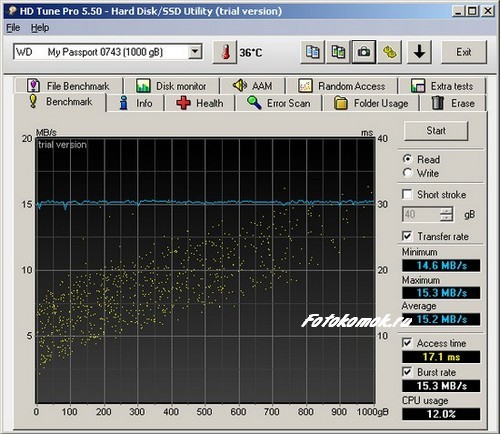Switch to the Random Access tab

click(x=342, y=86)
